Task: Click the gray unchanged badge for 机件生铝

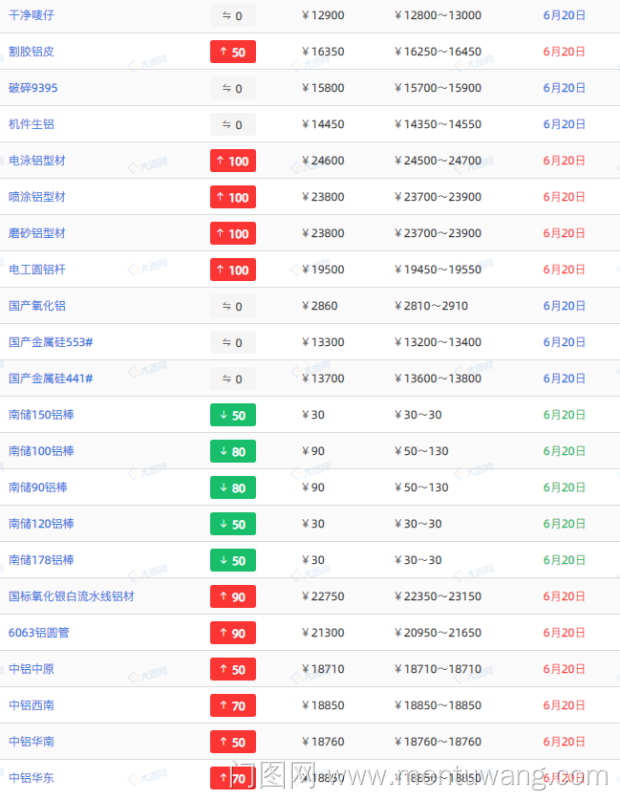Action: point(233,125)
